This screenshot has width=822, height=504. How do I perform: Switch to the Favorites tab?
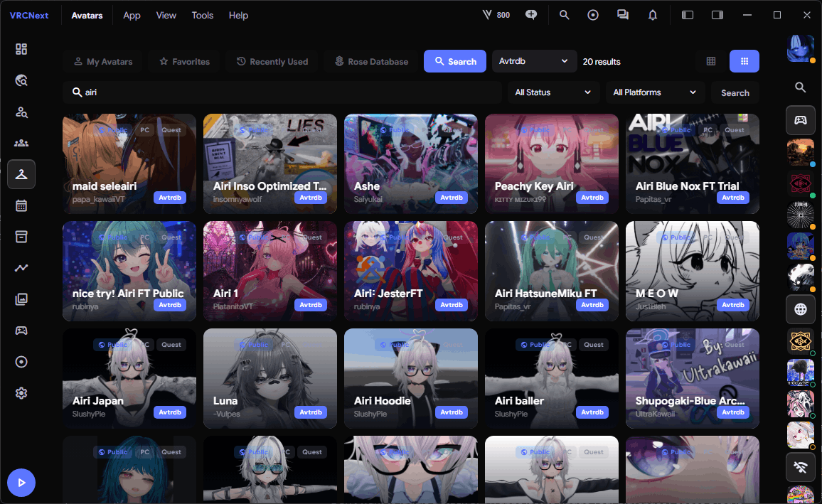[185, 61]
